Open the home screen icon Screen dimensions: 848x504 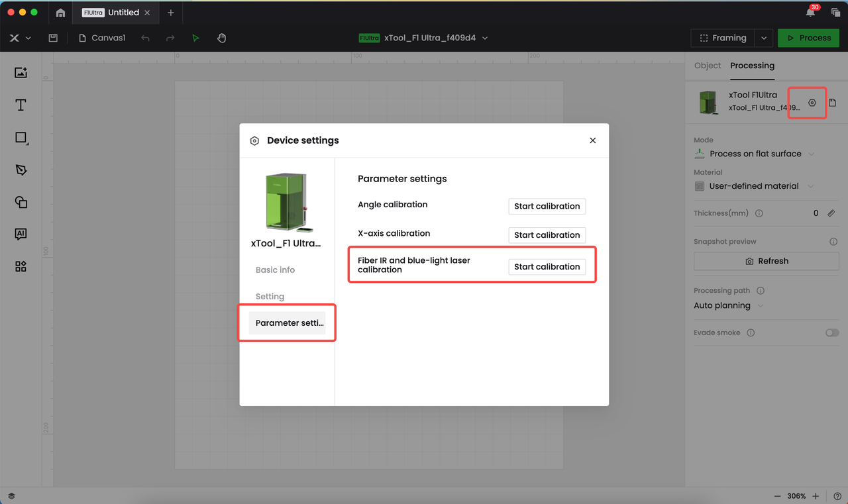click(60, 13)
